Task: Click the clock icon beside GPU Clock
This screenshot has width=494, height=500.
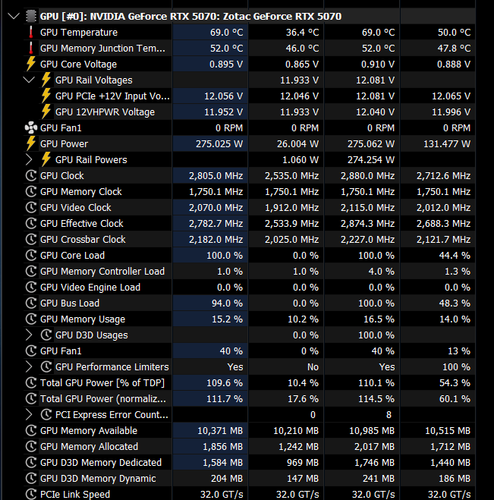Action: pyautogui.click(x=31, y=176)
